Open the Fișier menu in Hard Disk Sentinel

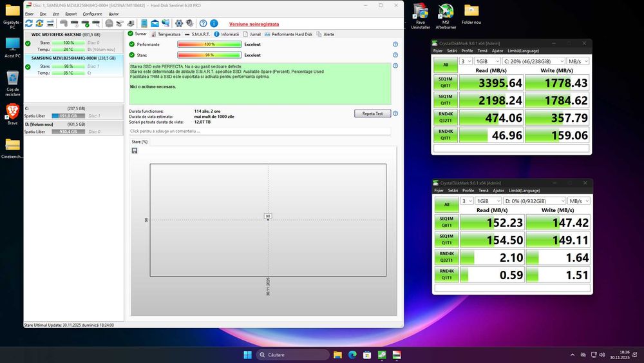29,14
